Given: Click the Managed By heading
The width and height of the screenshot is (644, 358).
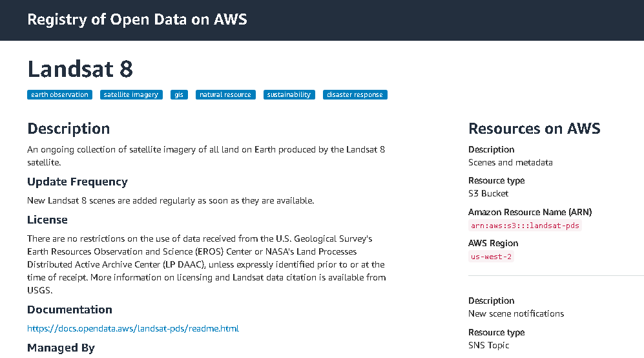Looking at the screenshot, I should pos(61,348).
